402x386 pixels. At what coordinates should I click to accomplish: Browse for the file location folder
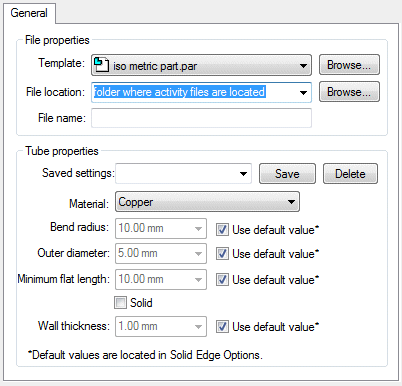point(349,92)
